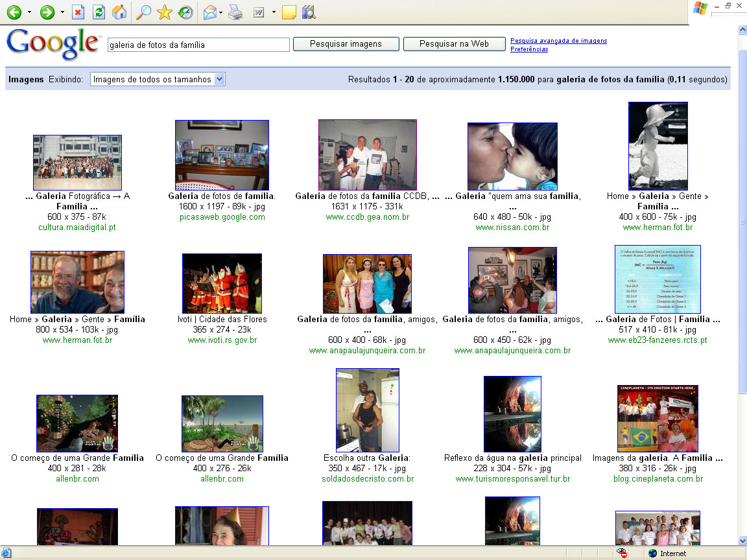Open the Search magnifier panel
The image size is (747, 560).
(x=143, y=12)
